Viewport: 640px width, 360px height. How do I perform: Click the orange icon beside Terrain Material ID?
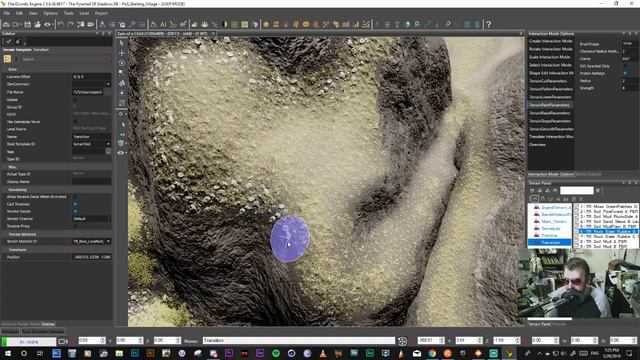pos(68,242)
